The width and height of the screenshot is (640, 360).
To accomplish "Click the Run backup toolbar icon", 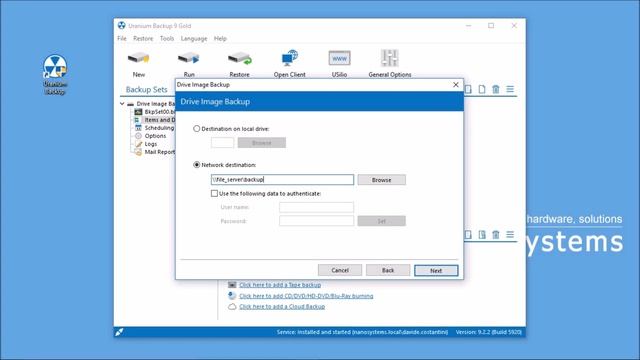I will tap(189, 59).
